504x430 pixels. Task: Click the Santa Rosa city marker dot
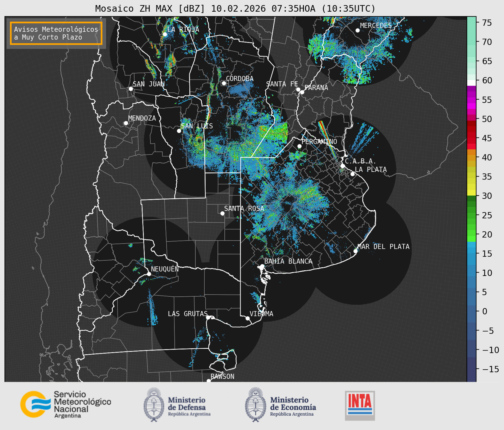[222, 213]
